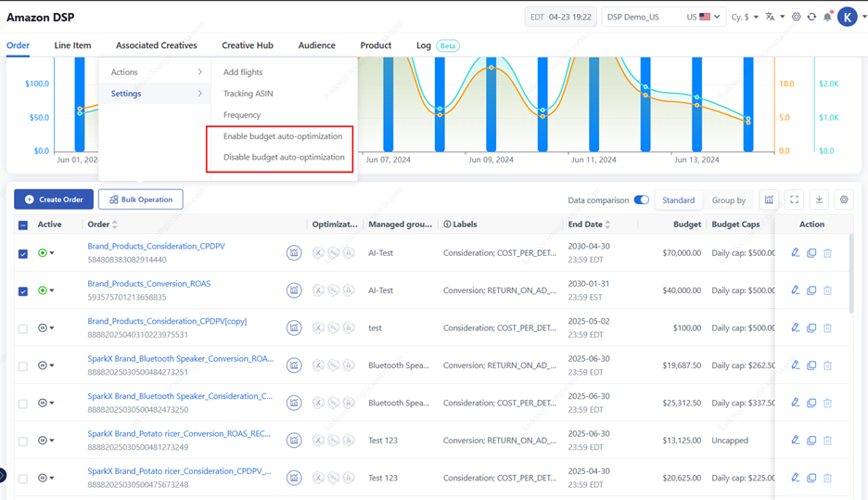Sort table by End Date column header

pos(589,224)
